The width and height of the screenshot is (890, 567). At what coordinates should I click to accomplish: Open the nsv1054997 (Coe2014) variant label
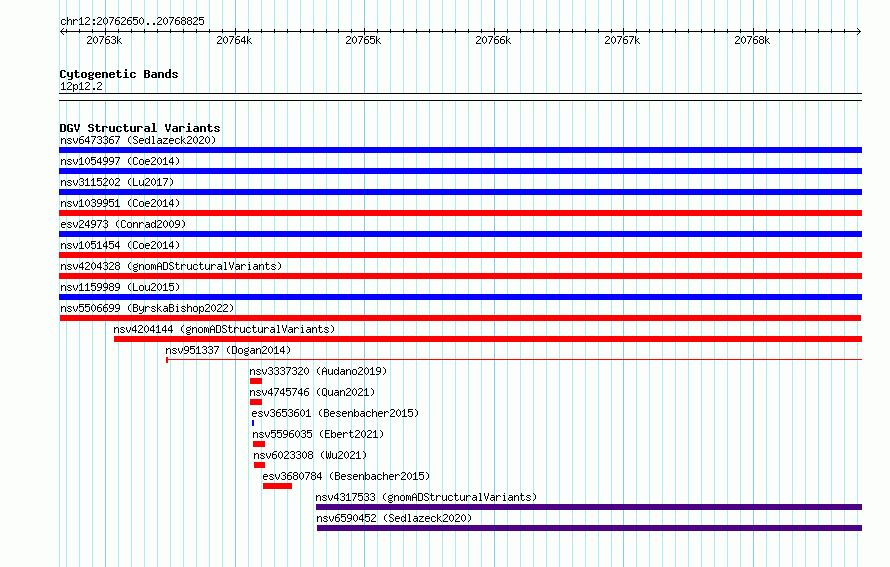[120, 161]
